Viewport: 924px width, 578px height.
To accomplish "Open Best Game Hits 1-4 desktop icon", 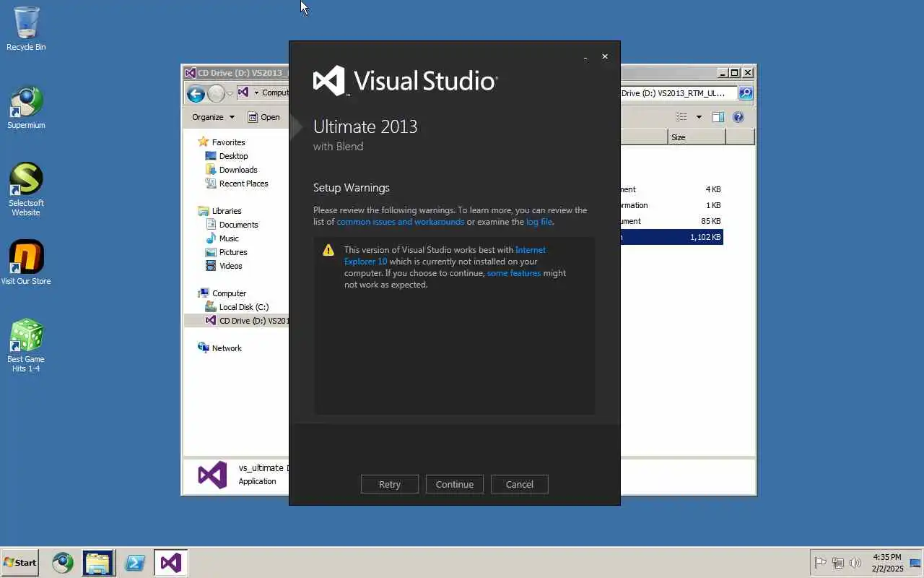I will coord(26,345).
